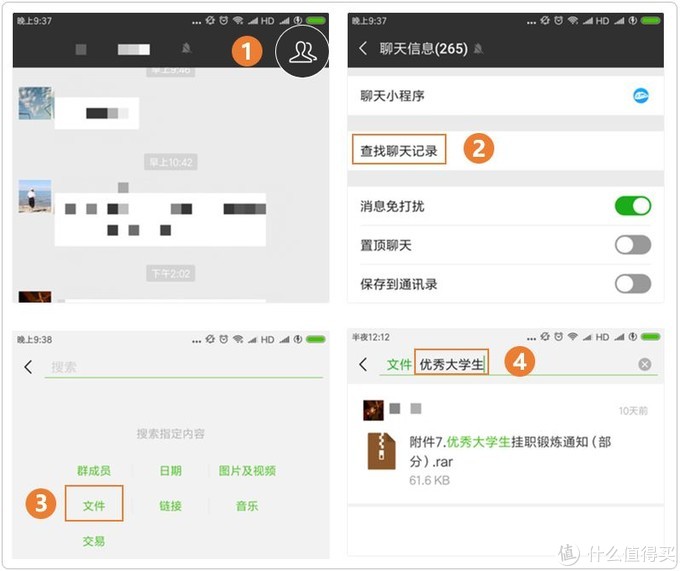Tap the 文件 tag in search bar
Image resolution: width=680 pixels, height=571 pixels.
click(x=399, y=364)
